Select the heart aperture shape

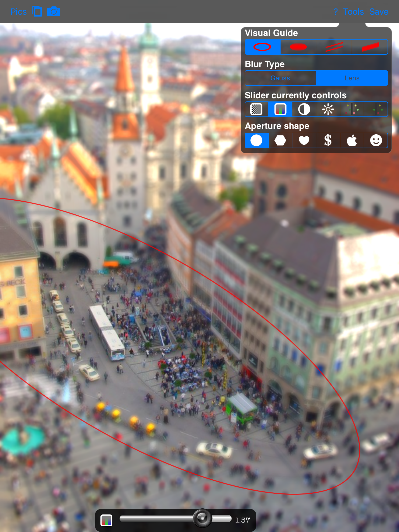[x=304, y=140]
